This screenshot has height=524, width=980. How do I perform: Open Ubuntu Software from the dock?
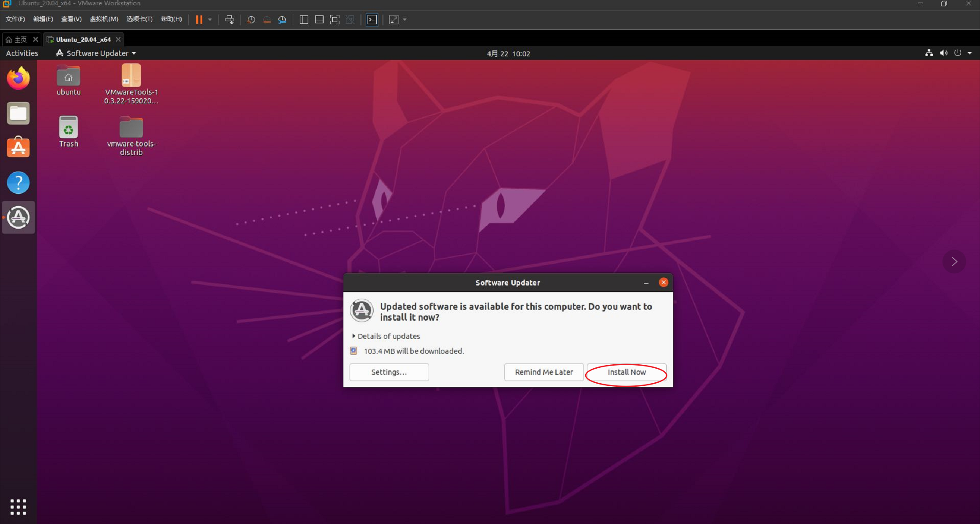(x=18, y=147)
